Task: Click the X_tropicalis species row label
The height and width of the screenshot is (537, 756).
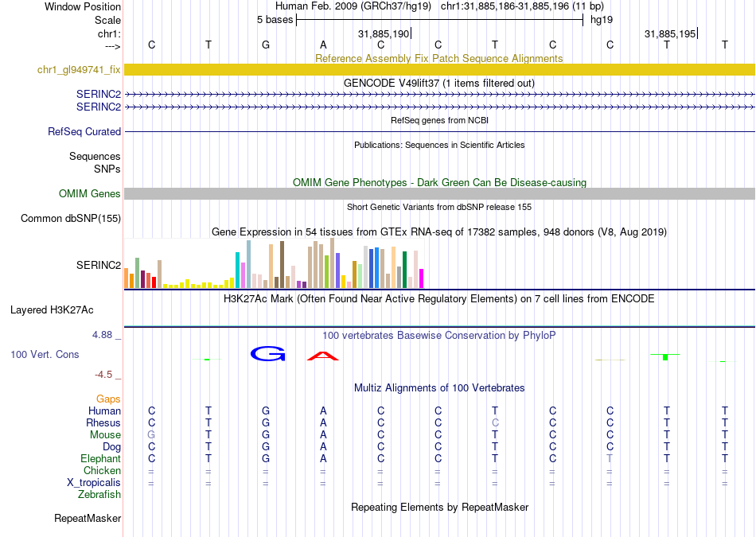Action: tap(94, 483)
